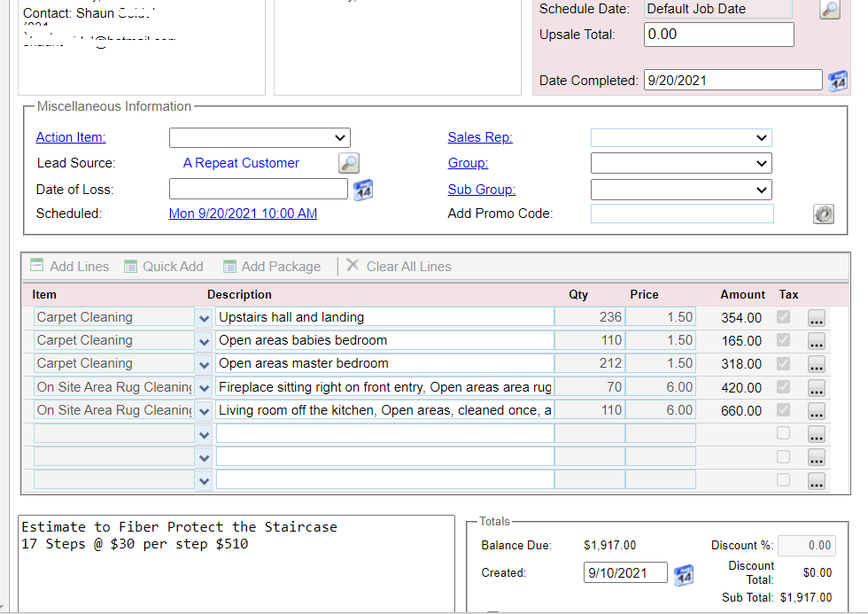Expand the Sub Group dropdown
The image size is (868, 614).
point(680,190)
